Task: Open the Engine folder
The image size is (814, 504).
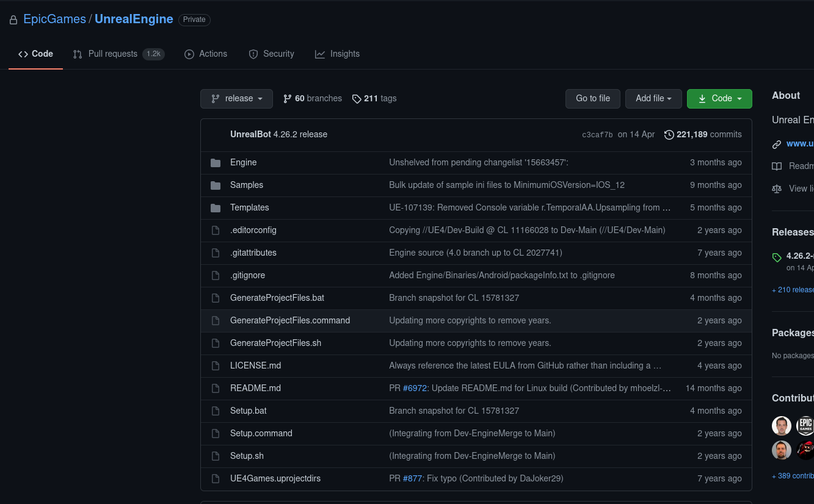Action: 243,162
